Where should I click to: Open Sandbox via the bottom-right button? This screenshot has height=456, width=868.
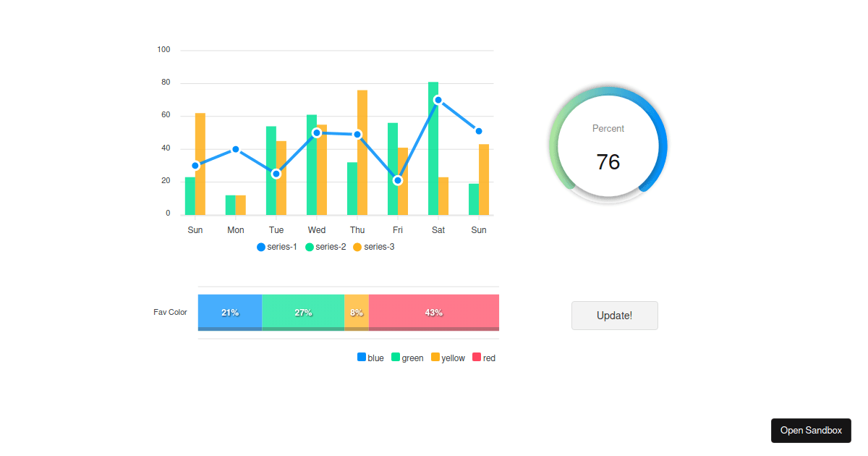point(811,431)
